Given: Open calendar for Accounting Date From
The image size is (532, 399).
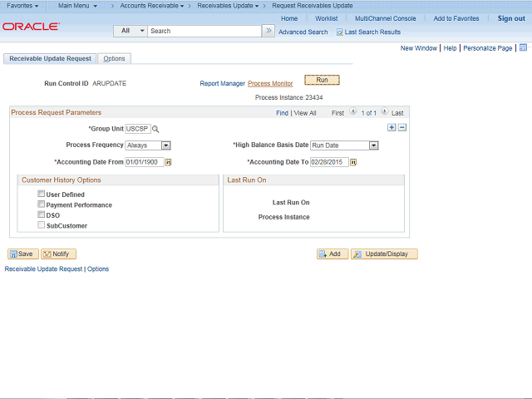Looking at the screenshot, I should 168,163.
